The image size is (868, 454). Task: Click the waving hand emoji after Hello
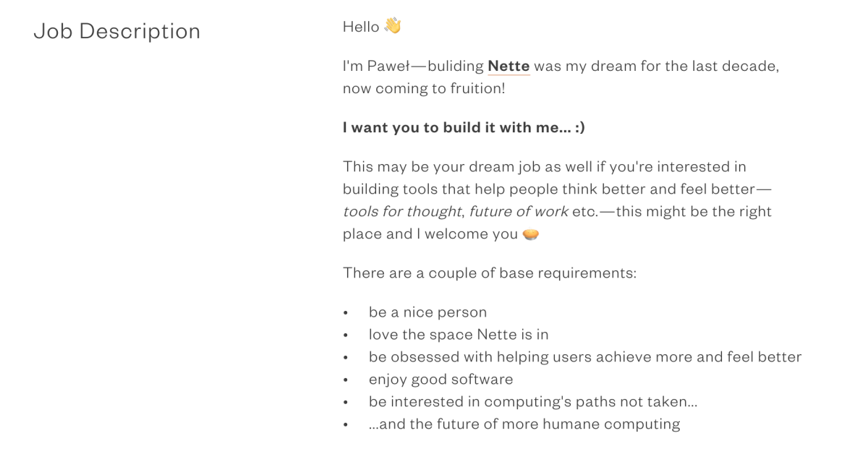(393, 26)
